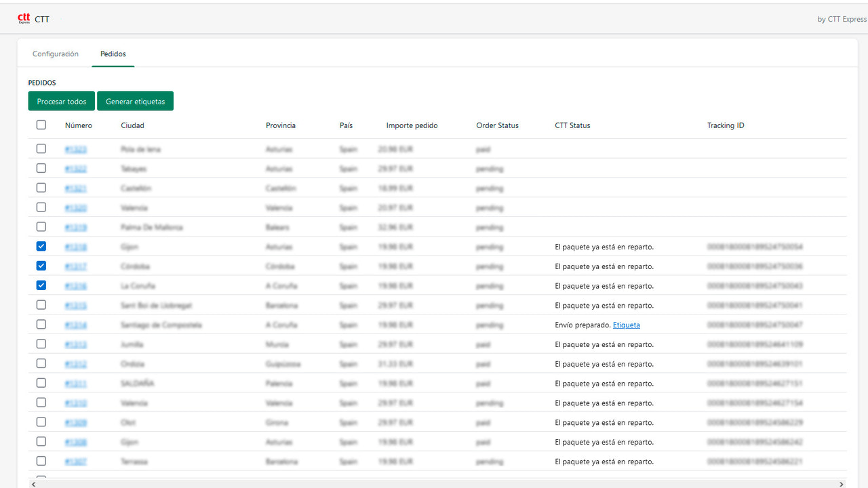Select the Pedidos tab
Image resolution: width=868 pixels, height=488 pixels.
click(x=113, y=54)
